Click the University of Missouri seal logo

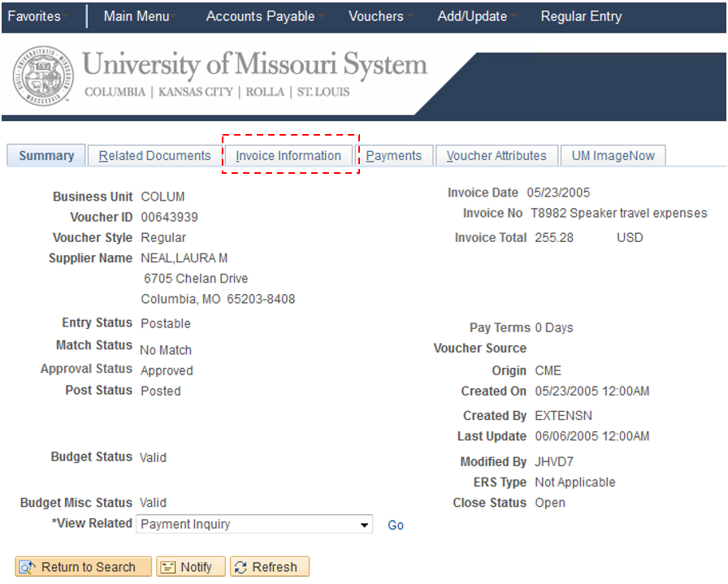pyautogui.click(x=43, y=76)
